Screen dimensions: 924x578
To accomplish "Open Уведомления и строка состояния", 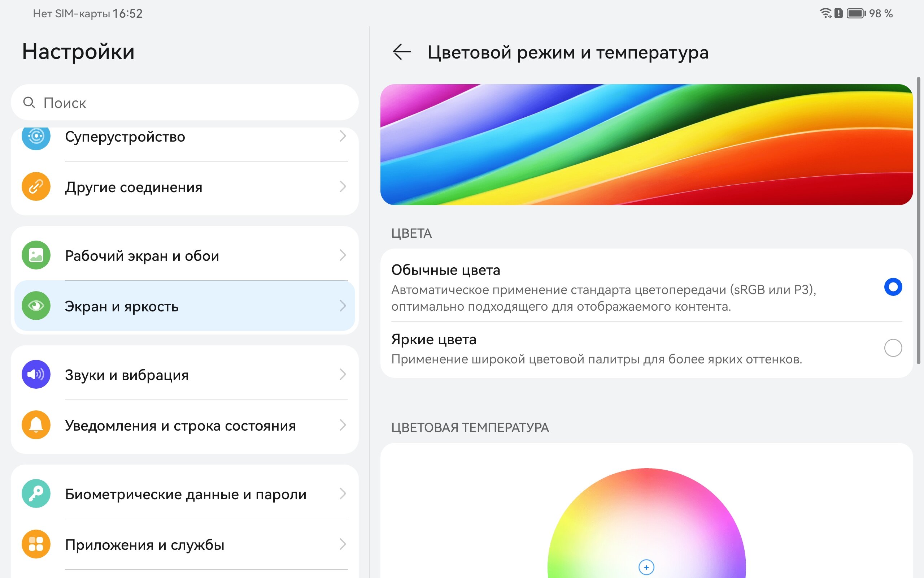I will pos(185,425).
